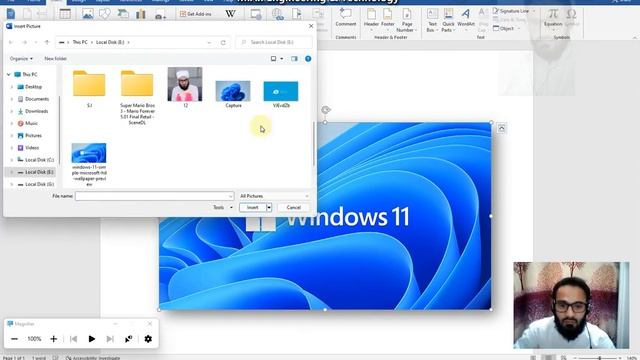This screenshot has width=640, height=360.
Task: Open the Page Number dropdown
Action: coord(406,20)
